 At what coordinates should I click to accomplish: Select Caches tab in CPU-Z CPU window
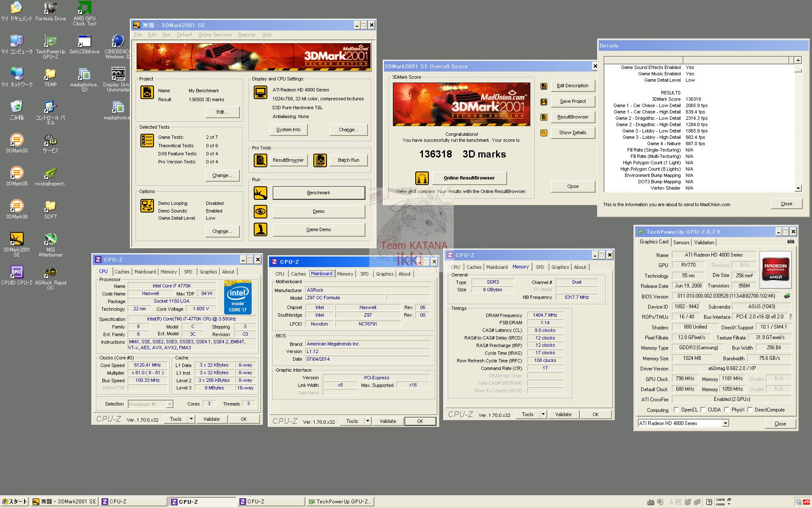tap(122, 272)
